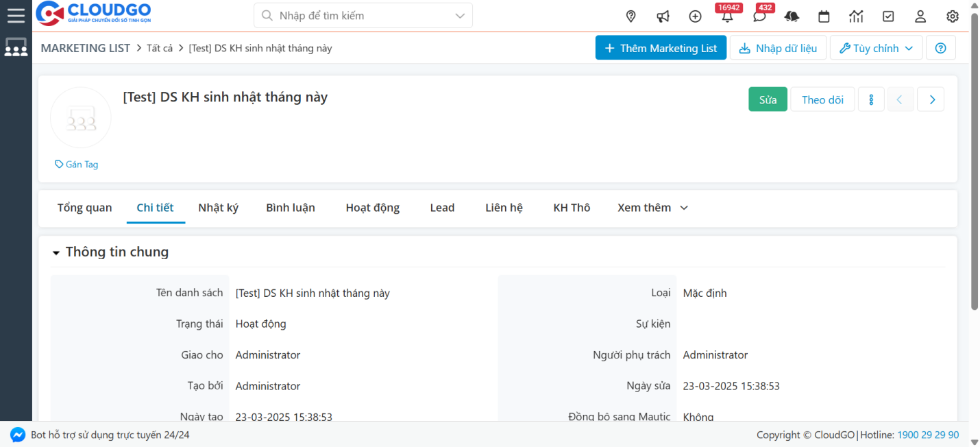This screenshot has height=447, width=980.
Task: Collapse the Thông tin chung section
Action: 56,253
